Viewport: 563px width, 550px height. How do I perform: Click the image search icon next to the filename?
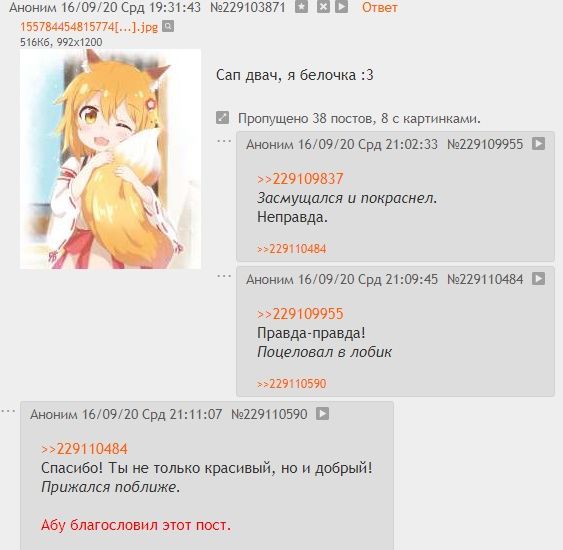click(x=168, y=26)
